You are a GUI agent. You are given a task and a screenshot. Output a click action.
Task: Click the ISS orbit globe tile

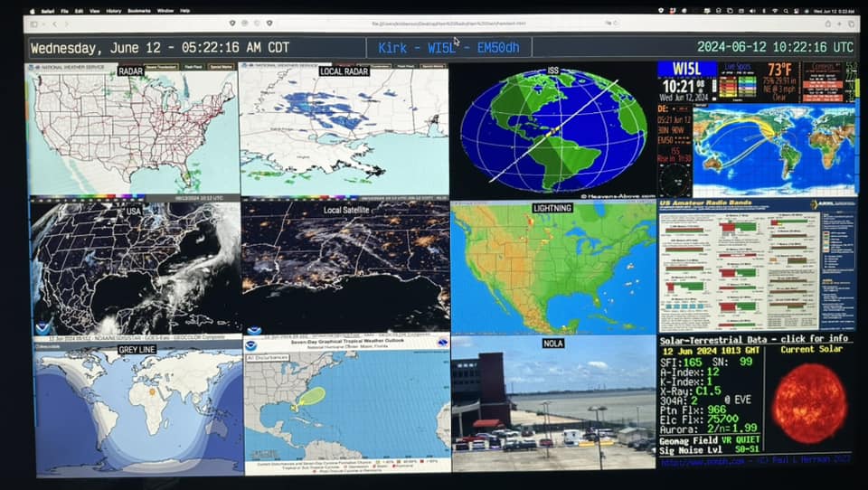(552, 129)
